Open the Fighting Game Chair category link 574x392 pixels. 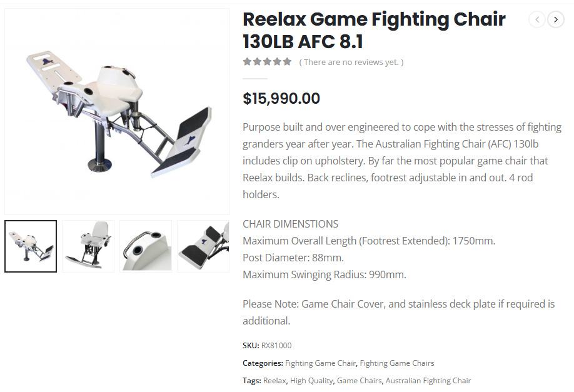tap(320, 363)
